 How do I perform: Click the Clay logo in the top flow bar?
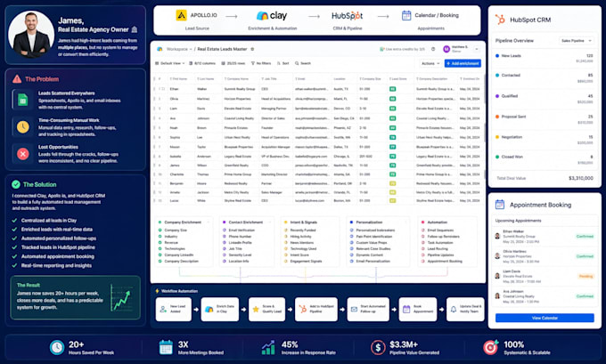pyautogui.click(x=272, y=15)
